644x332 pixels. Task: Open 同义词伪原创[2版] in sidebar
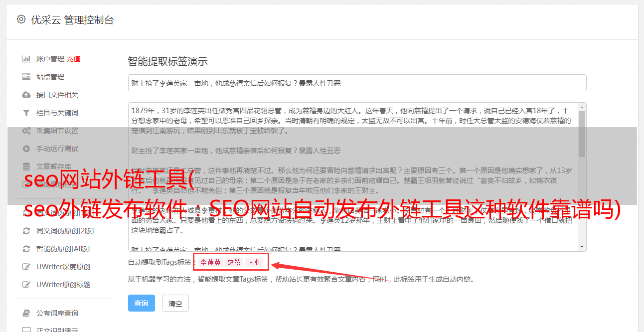pyautogui.click(x=65, y=231)
